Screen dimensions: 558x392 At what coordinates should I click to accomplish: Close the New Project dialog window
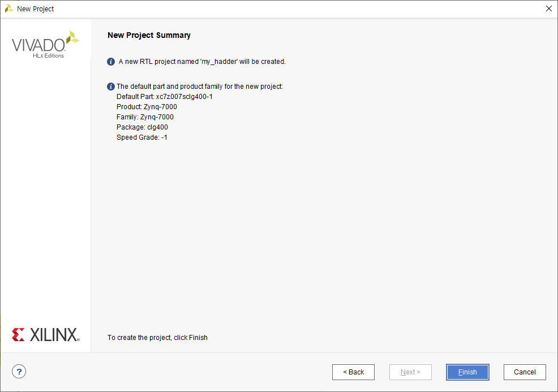[x=549, y=8]
